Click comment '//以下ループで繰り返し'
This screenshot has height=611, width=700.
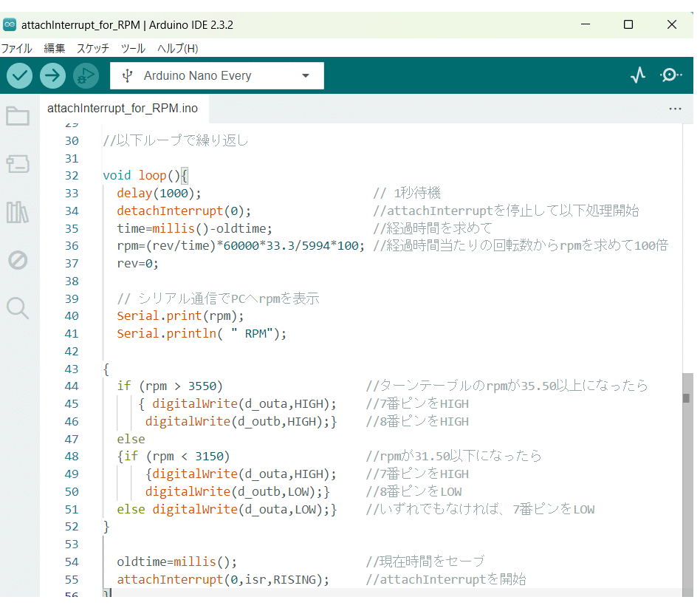point(176,140)
